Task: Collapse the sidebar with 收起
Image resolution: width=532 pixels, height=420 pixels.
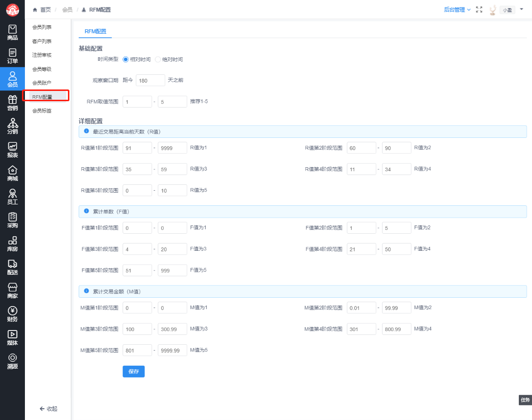Action: [x=48, y=409]
